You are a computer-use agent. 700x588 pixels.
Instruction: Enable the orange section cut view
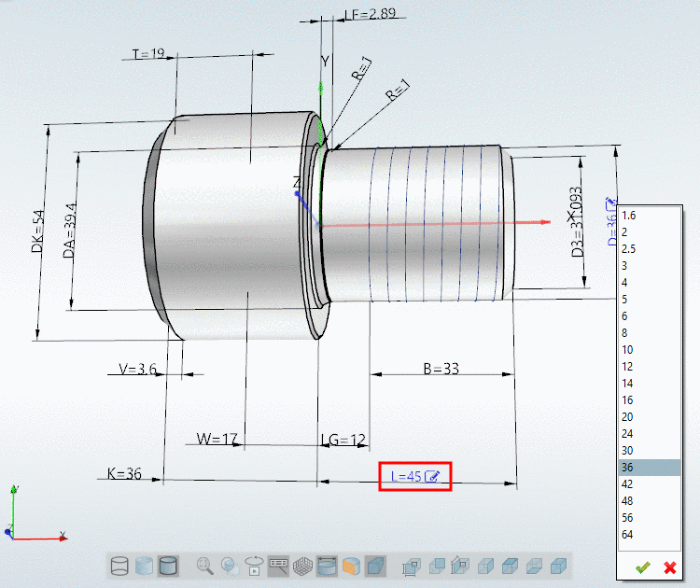[x=351, y=567]
